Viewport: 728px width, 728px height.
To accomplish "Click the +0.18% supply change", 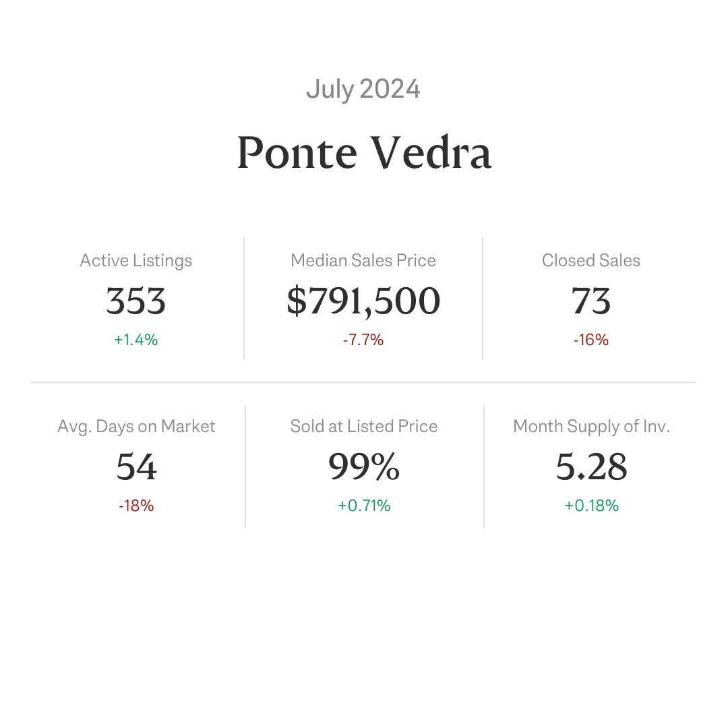I will (x=592, y=506).
